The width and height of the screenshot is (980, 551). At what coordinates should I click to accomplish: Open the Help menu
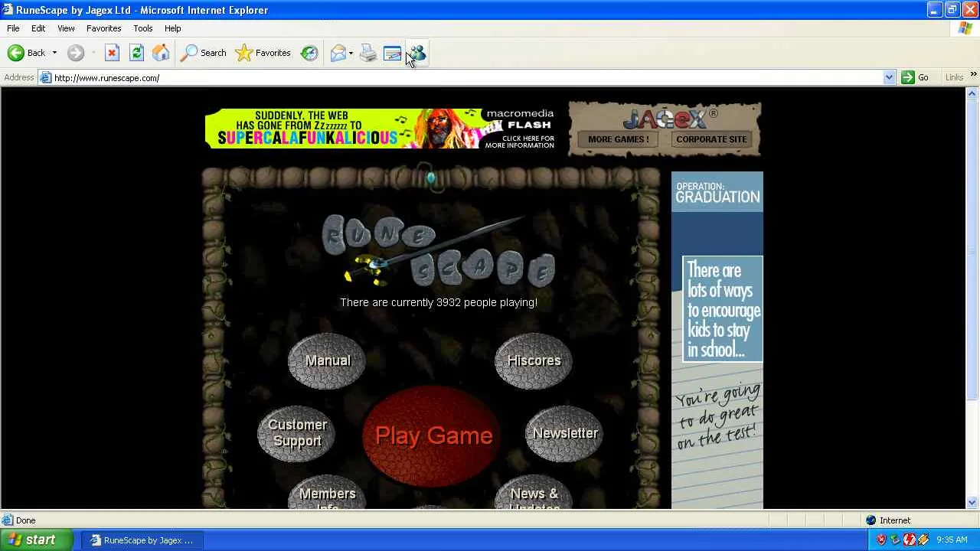pos(173,28)
